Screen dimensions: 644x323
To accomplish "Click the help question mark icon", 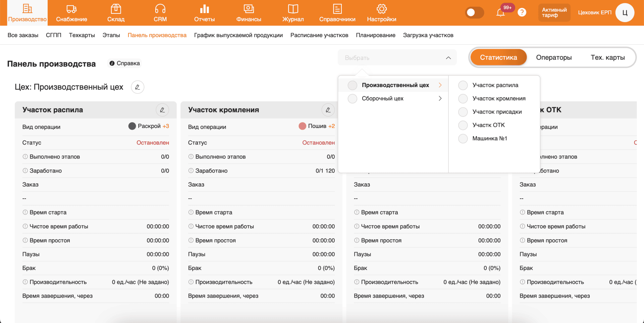I will pyautogui.click(x=522, y=12).
